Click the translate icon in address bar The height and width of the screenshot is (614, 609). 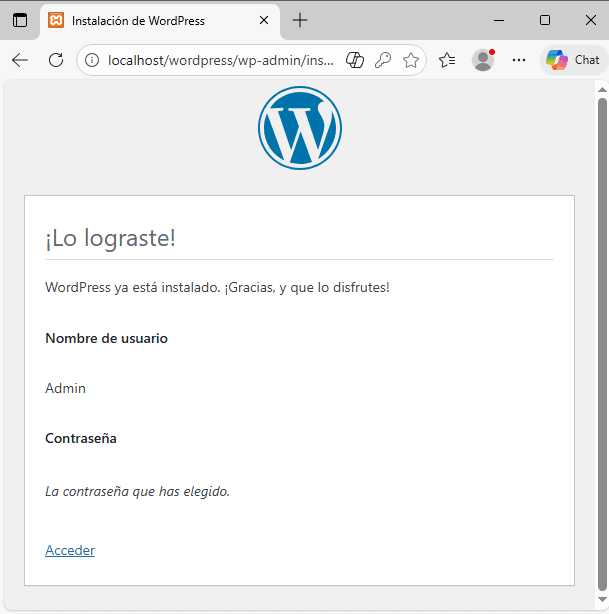pos(355,60)
